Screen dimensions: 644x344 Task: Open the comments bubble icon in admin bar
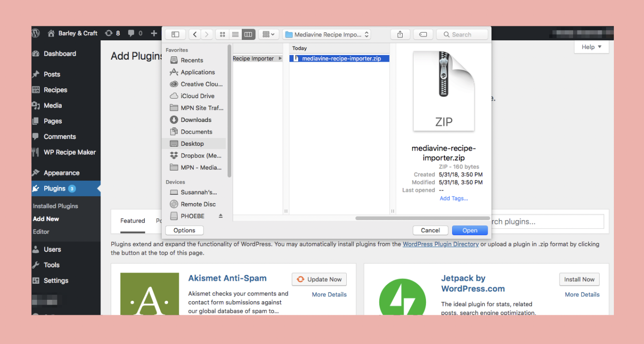coord(131,34)
